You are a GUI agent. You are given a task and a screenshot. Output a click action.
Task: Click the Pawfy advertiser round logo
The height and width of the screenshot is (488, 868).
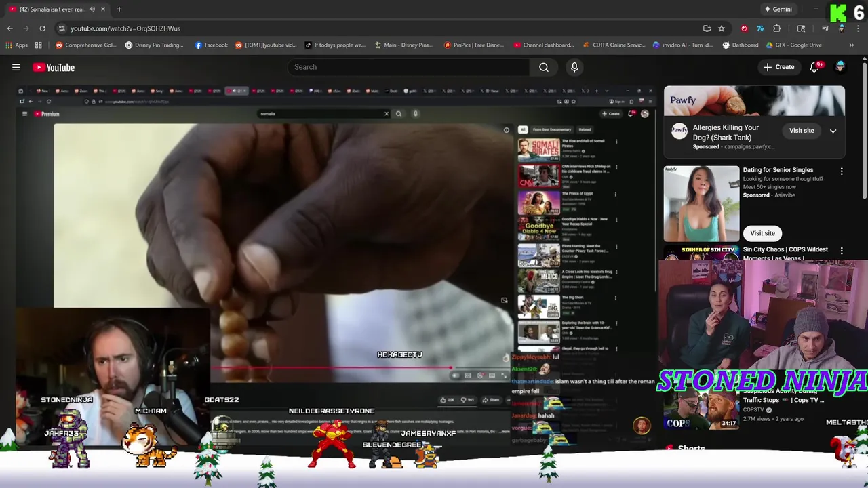(x=679, y=131)
